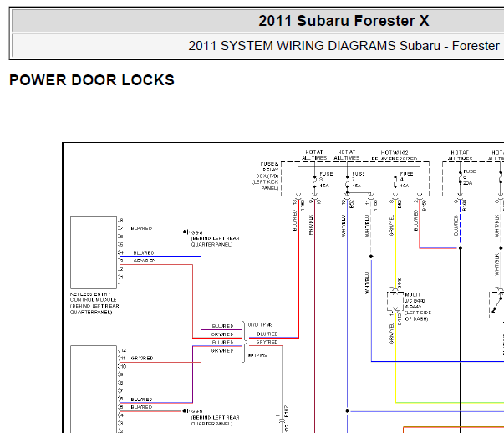Click the 'HOT W/ IG2 RELAY ENERGIZED' label
Image resolution: width=504 pixels, height=433 pixels.
click(x=395, y=155)
